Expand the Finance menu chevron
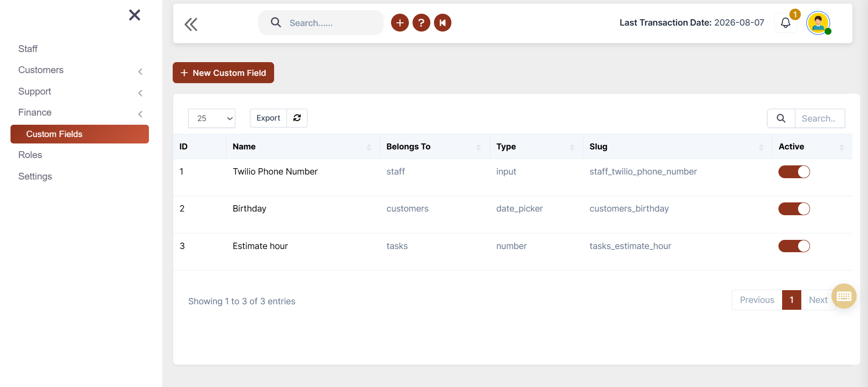Screen dimensions: 868x387 [140, 114]
